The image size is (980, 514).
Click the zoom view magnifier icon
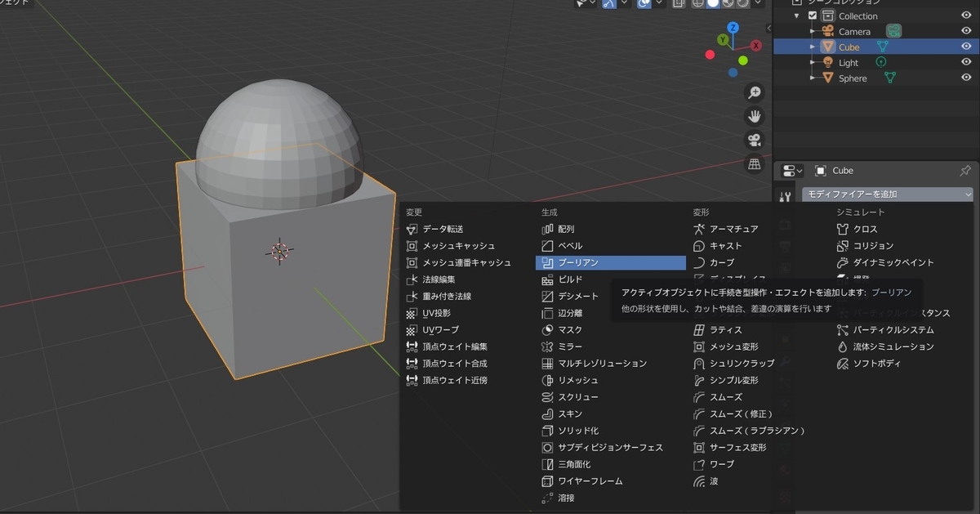click(755, 92)
